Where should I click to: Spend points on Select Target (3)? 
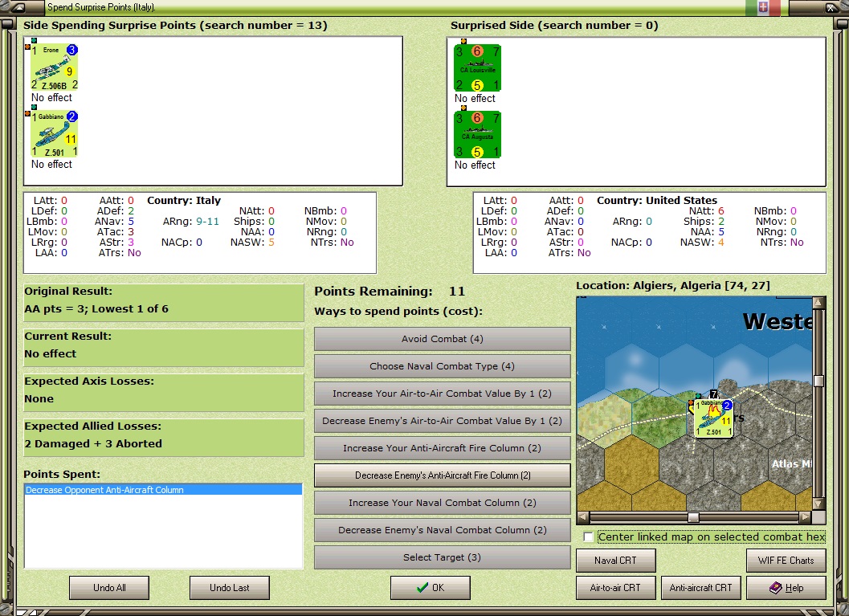pos(443,557)
